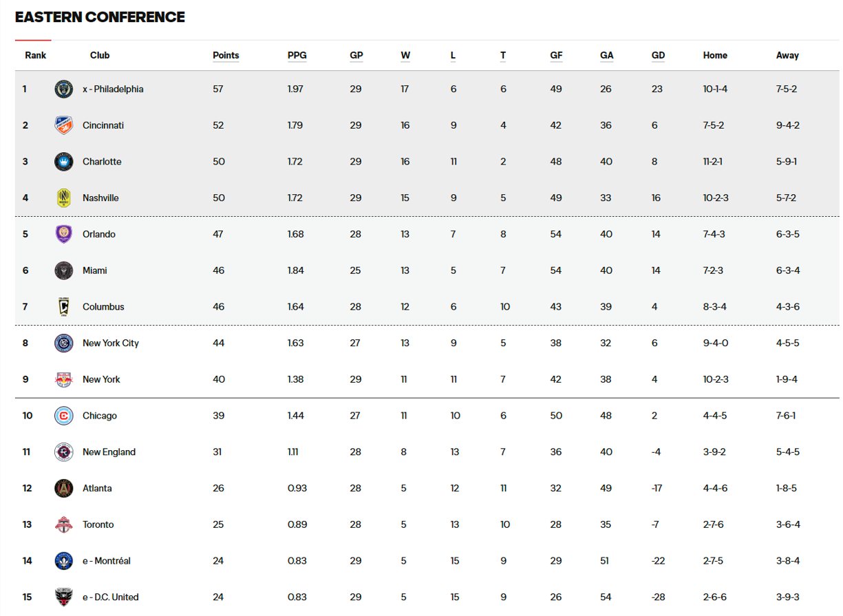Click the New England club name
The image size is (843, 616).
[x=109, y=452]
